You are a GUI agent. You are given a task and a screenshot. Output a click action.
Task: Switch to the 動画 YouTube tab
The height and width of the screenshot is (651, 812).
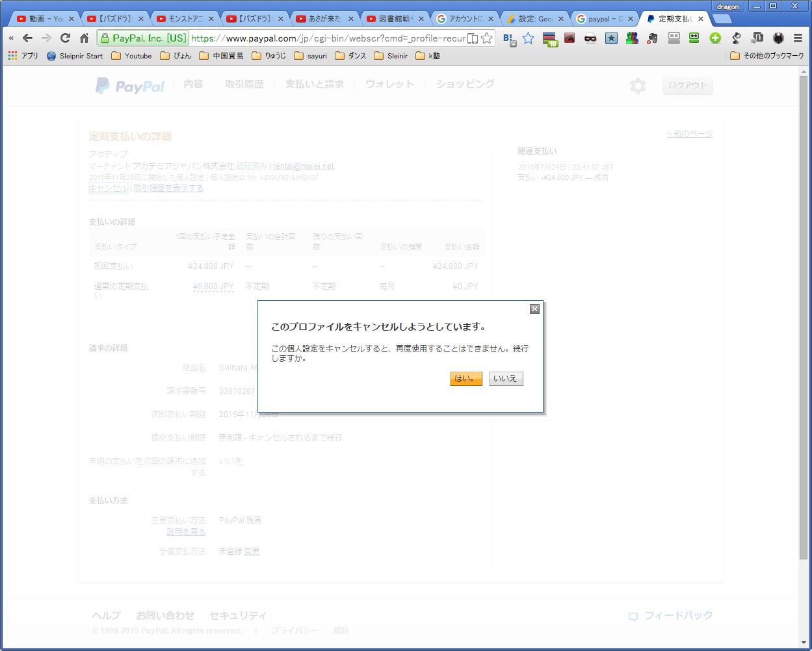tap(44, 19)
